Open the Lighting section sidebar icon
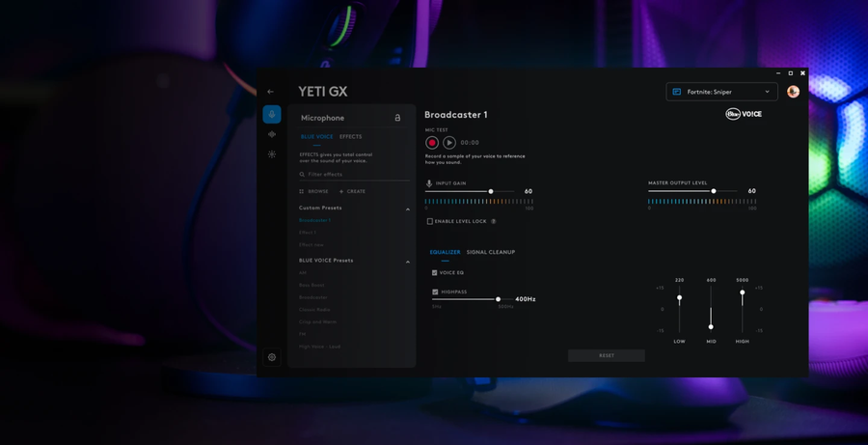 (272, 154)
